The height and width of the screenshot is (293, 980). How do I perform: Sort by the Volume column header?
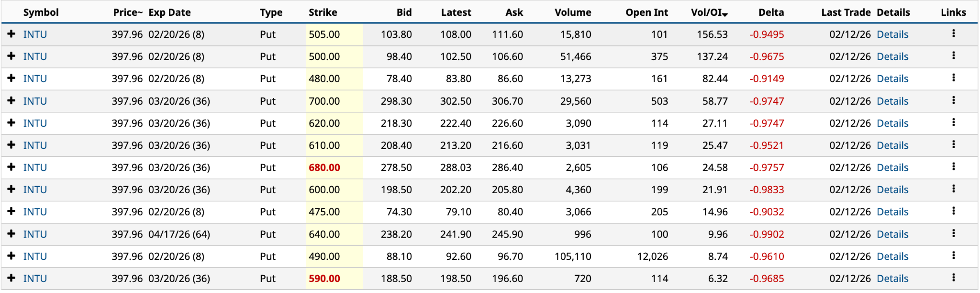572,12
